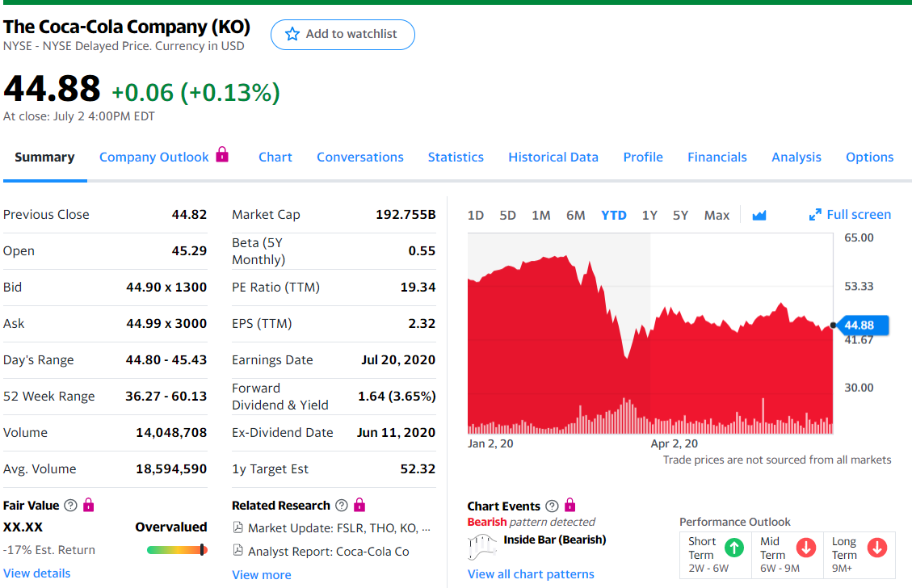Select the 6M chart range

pos(575,215)
